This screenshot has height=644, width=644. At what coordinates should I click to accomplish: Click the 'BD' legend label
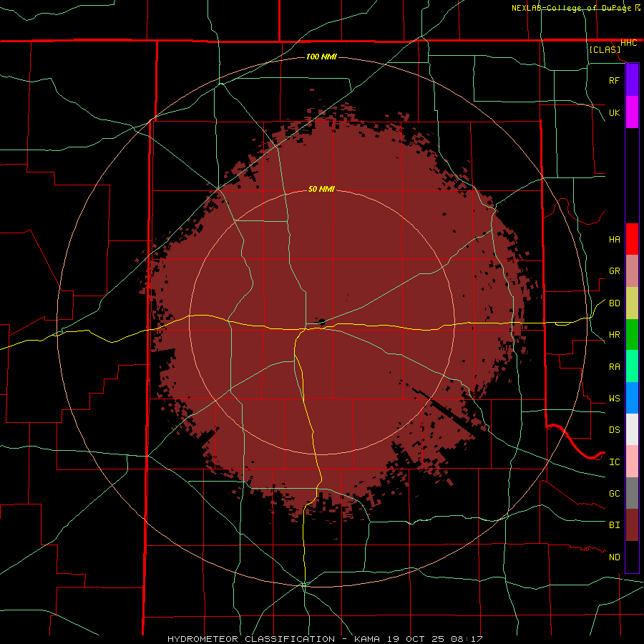click(614, 303)
